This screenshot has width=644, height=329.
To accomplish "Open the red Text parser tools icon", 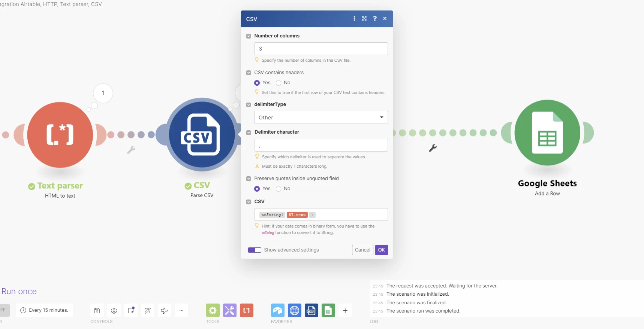I will click(x=247, y=310).
